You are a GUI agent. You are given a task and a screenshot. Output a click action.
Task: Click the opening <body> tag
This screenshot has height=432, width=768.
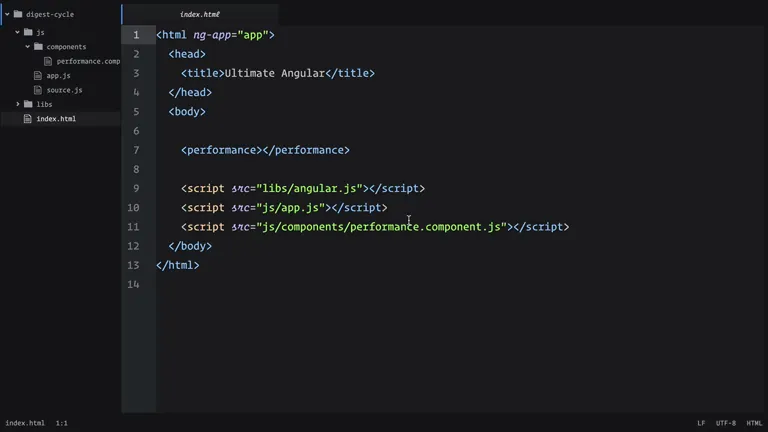click(x=187, y=111)
